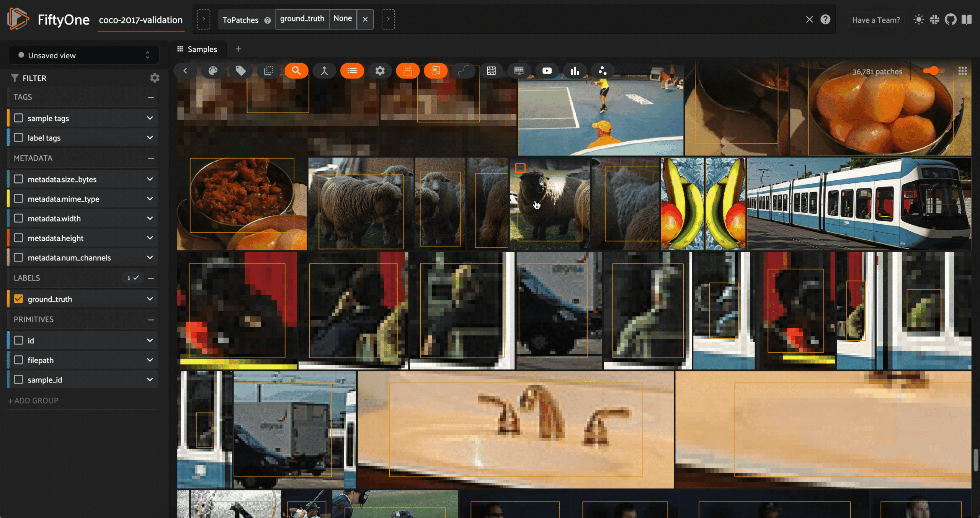This screenshot has width=980, height=518.
Task: Click the YouTube-style video icon
Action: [547, 71]
